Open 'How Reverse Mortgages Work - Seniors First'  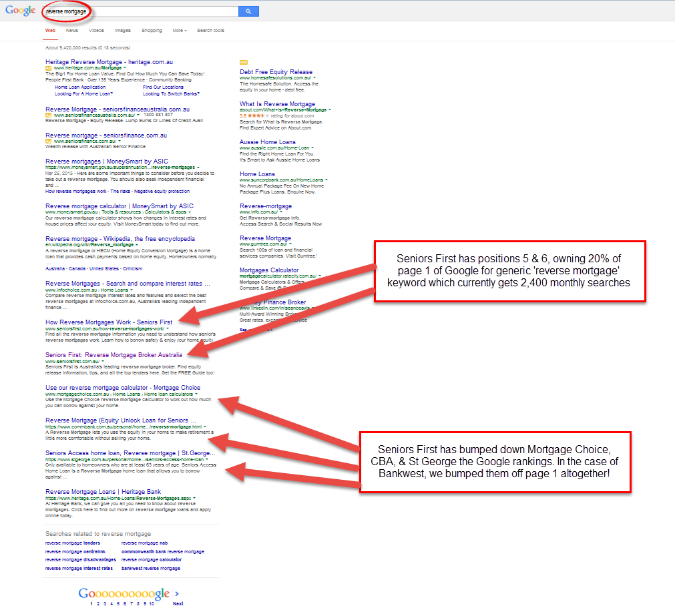point(109,322)
